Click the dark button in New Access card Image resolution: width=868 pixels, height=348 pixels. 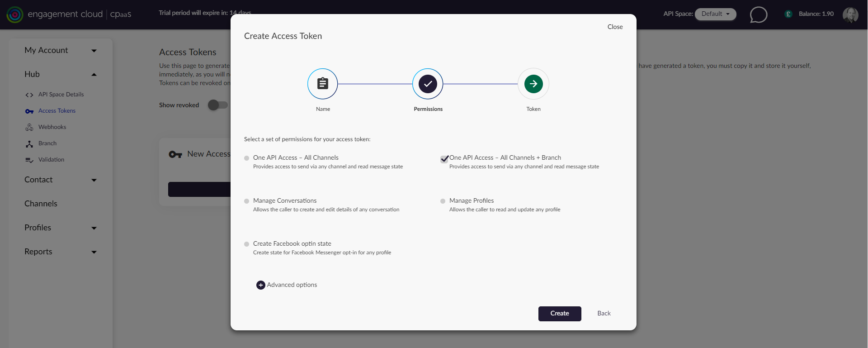(x=199, y=190)
